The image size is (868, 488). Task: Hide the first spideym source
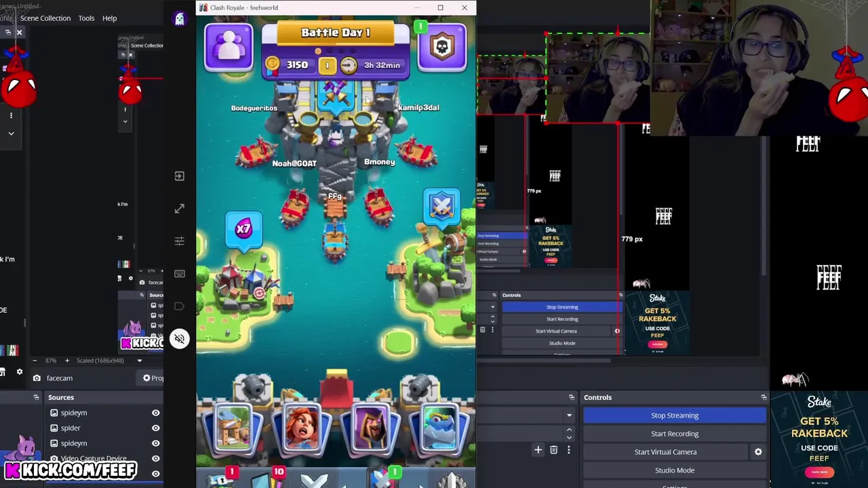[155, 413]
